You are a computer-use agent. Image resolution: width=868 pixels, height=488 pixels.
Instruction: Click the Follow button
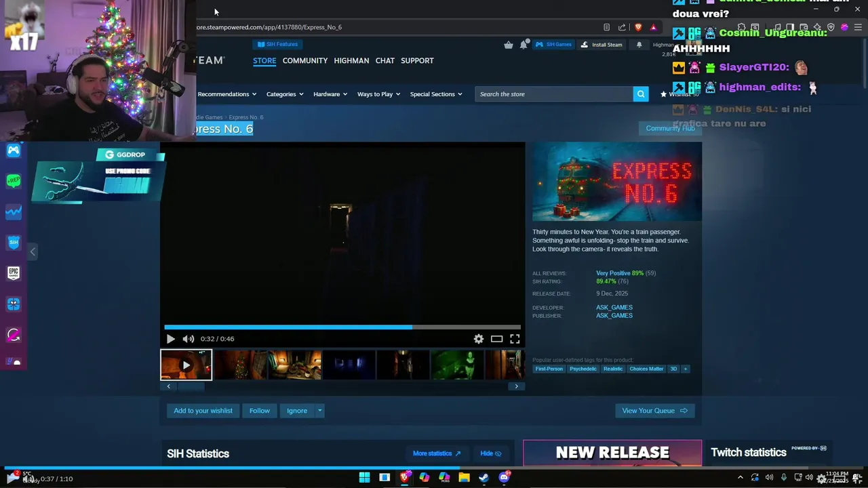(260, 411)
